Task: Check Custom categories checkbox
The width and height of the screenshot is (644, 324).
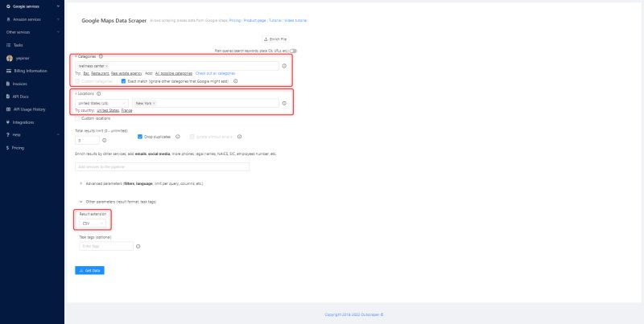Action: pos(77,81)
